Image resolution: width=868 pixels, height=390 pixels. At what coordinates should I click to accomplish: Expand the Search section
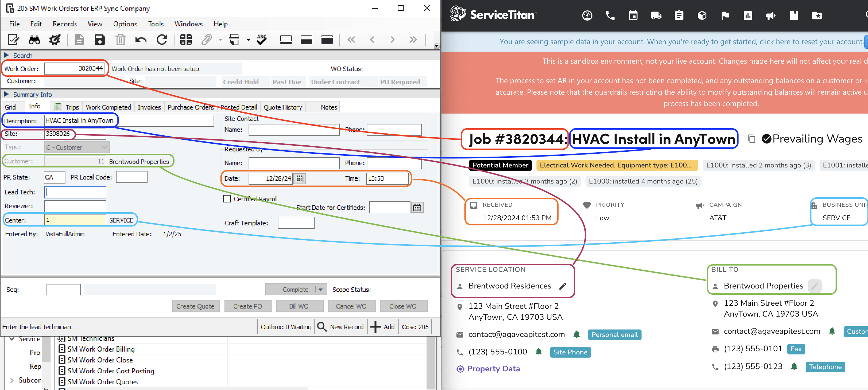tap(6, 55)
